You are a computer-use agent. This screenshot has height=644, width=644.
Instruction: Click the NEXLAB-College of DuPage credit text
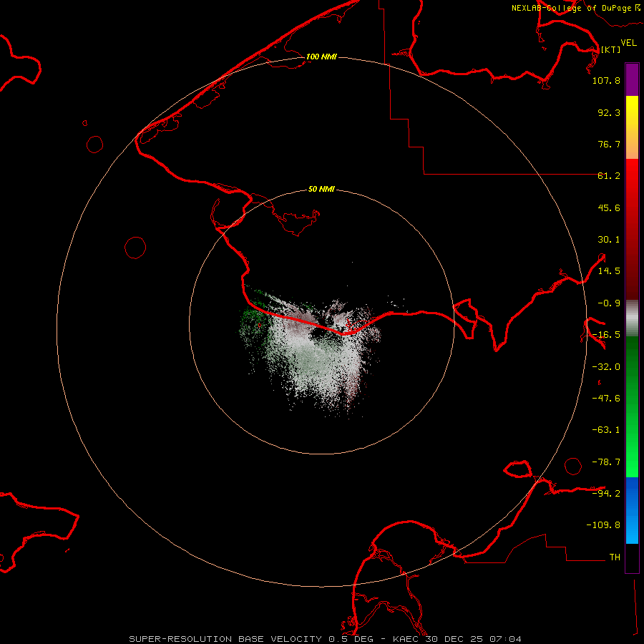[x=575, y=8]
